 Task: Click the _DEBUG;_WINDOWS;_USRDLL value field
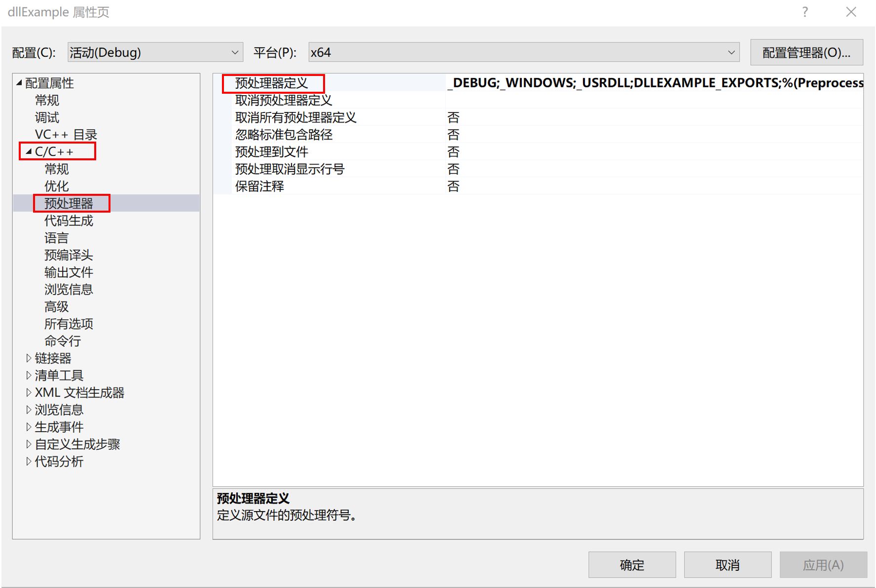655,83
